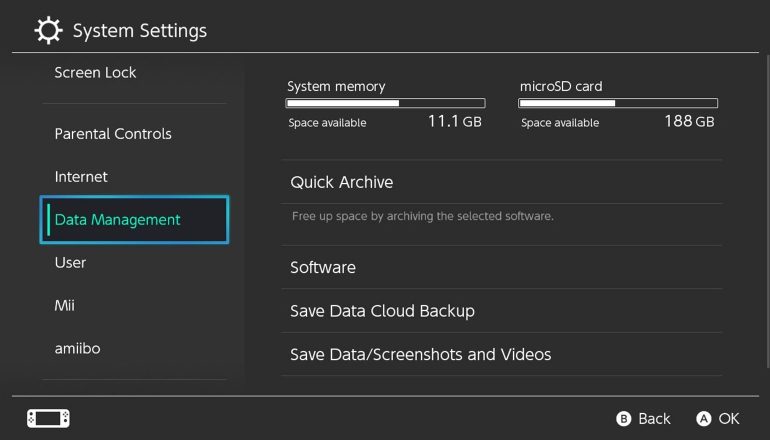Select the Software option
Viewport: 770px width, 440px height.
tap(323, 268)
